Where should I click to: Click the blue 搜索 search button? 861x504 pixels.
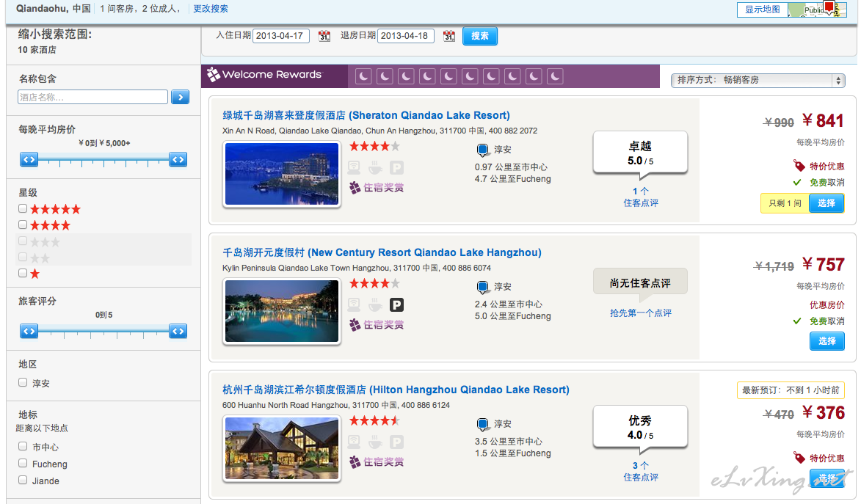coord(480,36)
